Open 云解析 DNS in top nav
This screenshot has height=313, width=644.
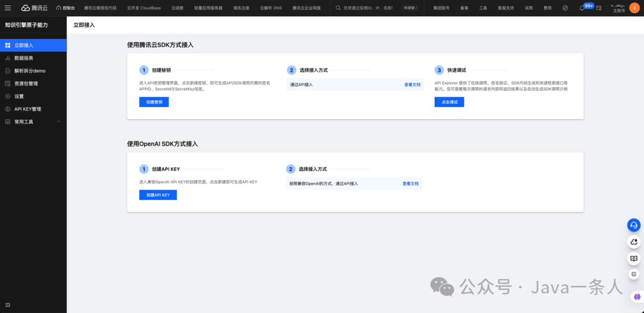click(x=271, y=8)
